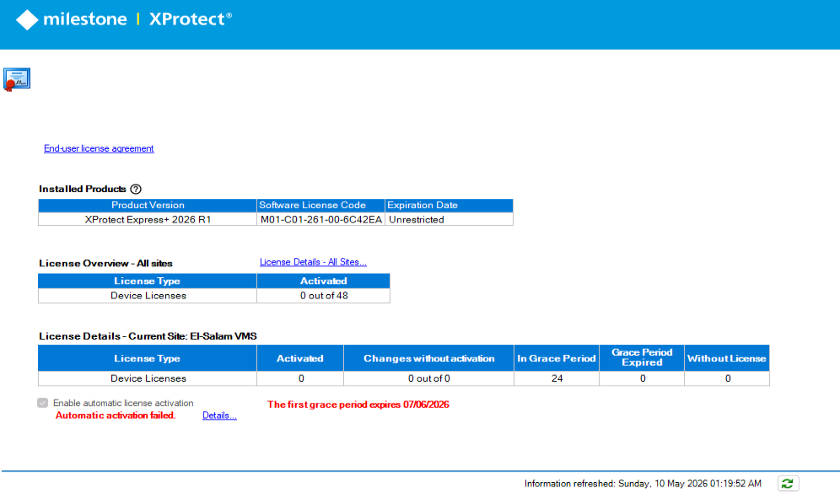The height and width of the screenshot is (504, 840).
Task: Click the first grace period expires notice
Action: point(358,405)
